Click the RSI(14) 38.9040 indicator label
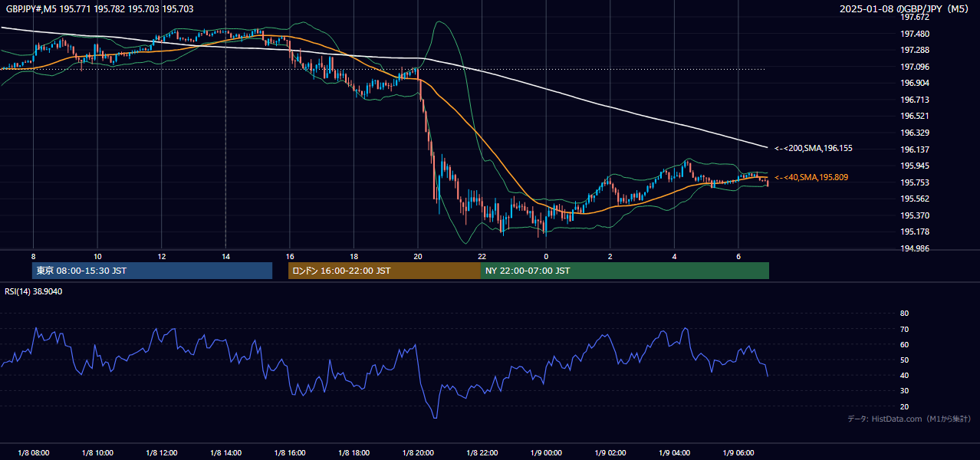The height and width of the screenshot is (460, 980). (x=34, y=291)
